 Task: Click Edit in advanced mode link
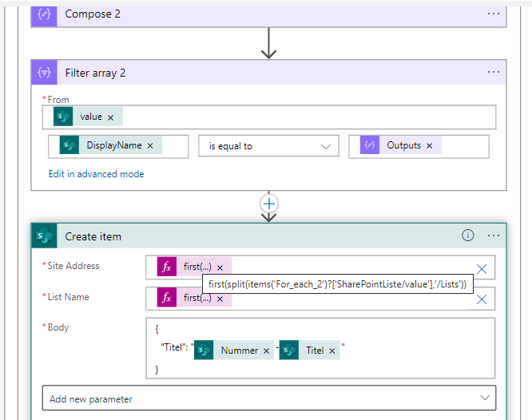(97, 174)
